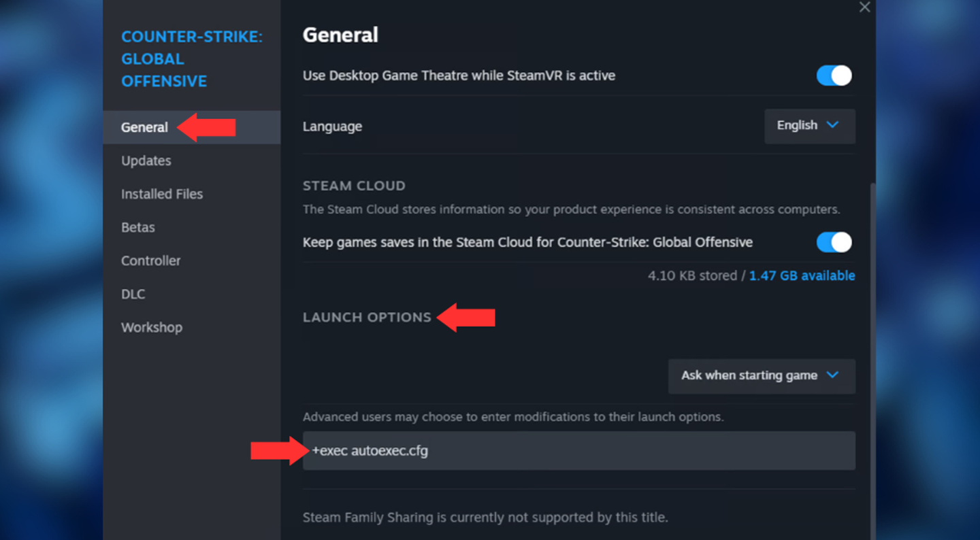This screenshot has height=540, width=980.
Task: Disable Steam Cloud saves for Counter-Strike
Action: tap(833, 242)
